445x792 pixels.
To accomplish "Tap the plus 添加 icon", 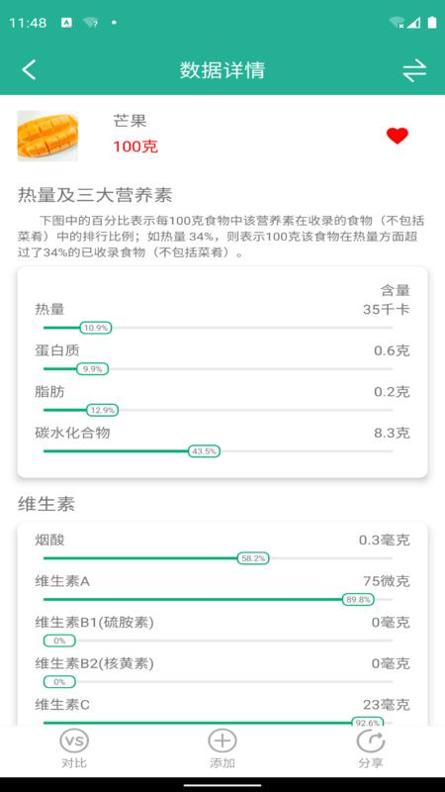I will pyautogui.click(x=222, y=748).
